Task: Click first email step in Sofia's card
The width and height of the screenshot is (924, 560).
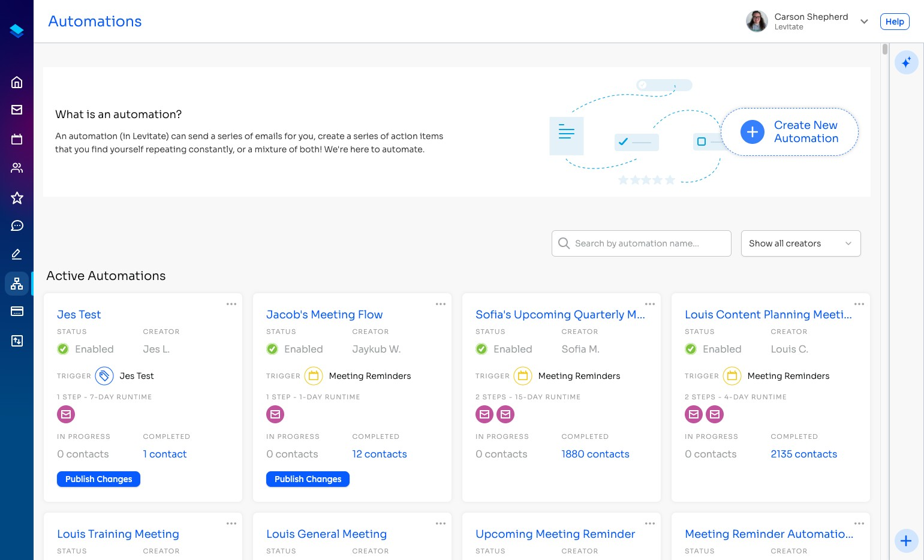Action: coord(484,414)
